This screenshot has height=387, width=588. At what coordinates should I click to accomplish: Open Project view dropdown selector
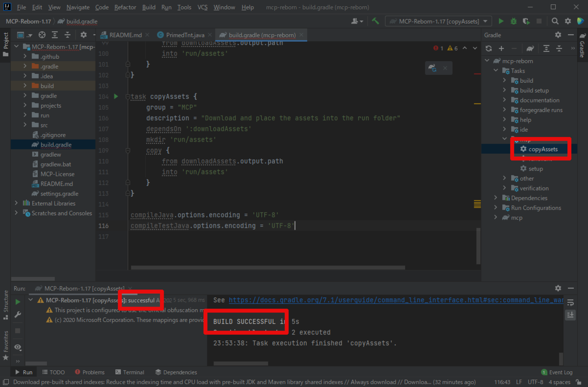tap(24, 35)
